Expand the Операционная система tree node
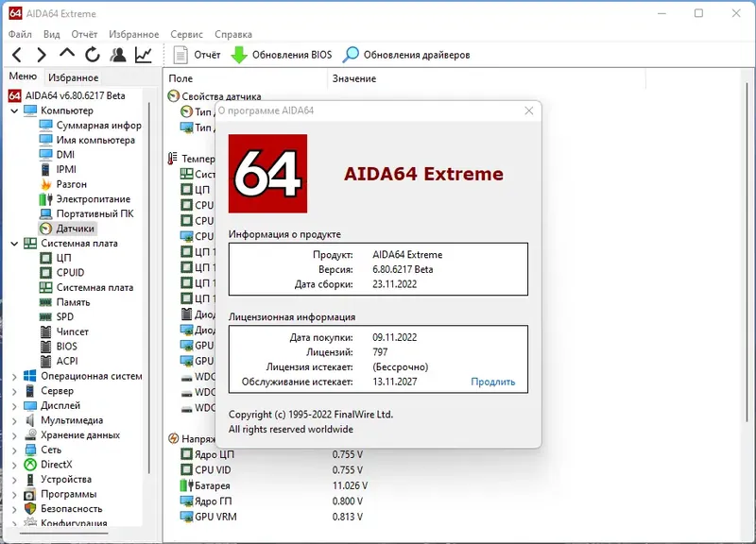Image resolution: width=756 pixels, height=544 pixels. tap(14, 376)
